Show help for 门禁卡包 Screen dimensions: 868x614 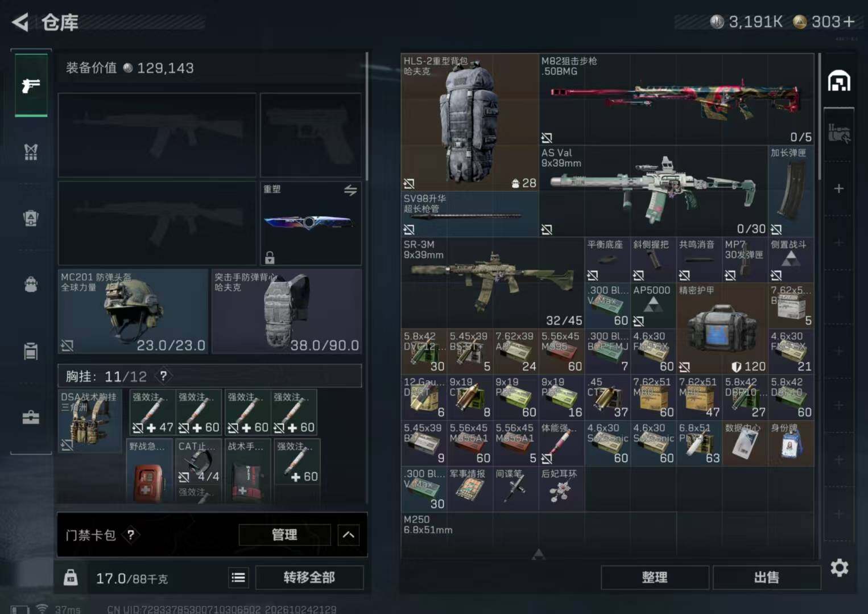pyautogui.click(x=131, y=534)
